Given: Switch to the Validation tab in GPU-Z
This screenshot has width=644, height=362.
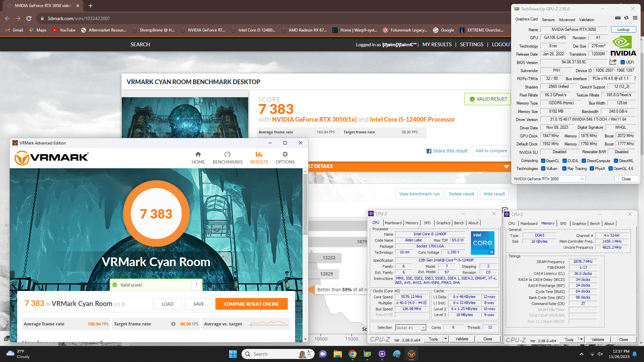Looking at the screenshot, I should [587, 20].
